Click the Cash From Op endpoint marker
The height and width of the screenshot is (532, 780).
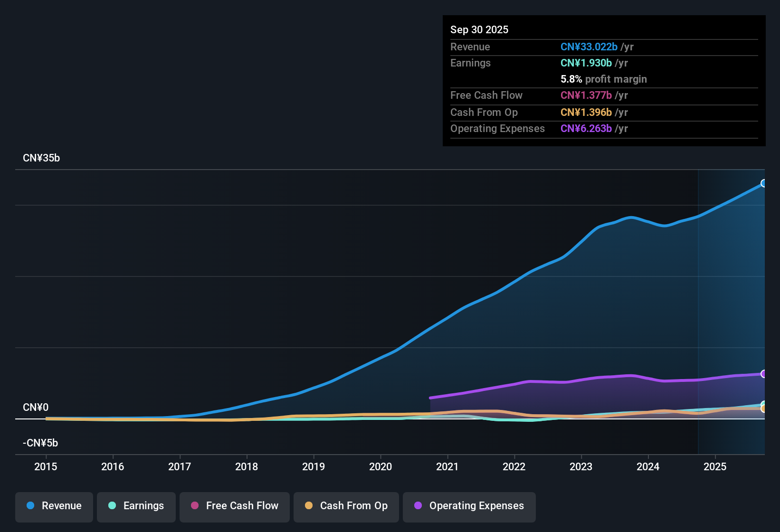pyautogui.click(x=764, y=408)
